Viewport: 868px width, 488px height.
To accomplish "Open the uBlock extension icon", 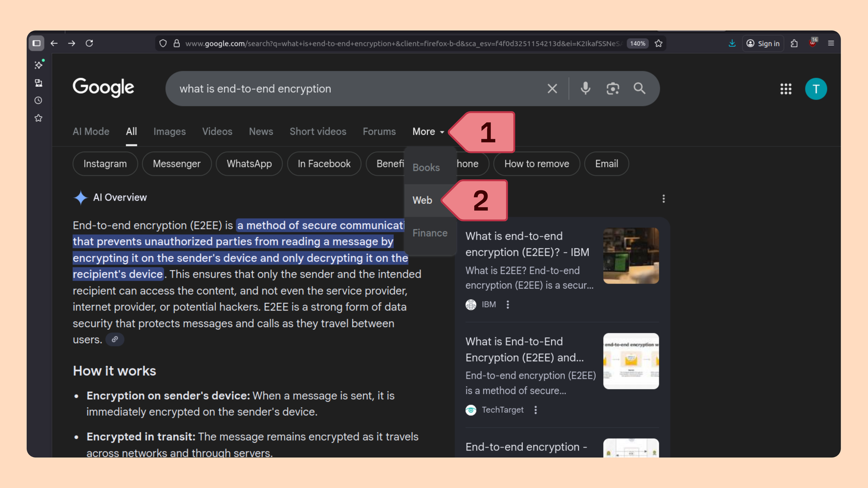I will tap(813, 43).
